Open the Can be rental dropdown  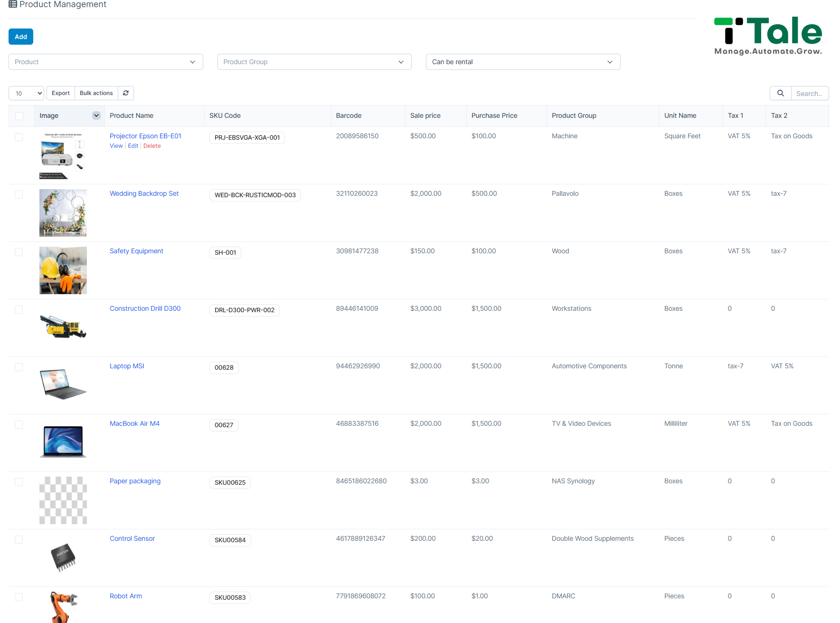click(523, 62)
